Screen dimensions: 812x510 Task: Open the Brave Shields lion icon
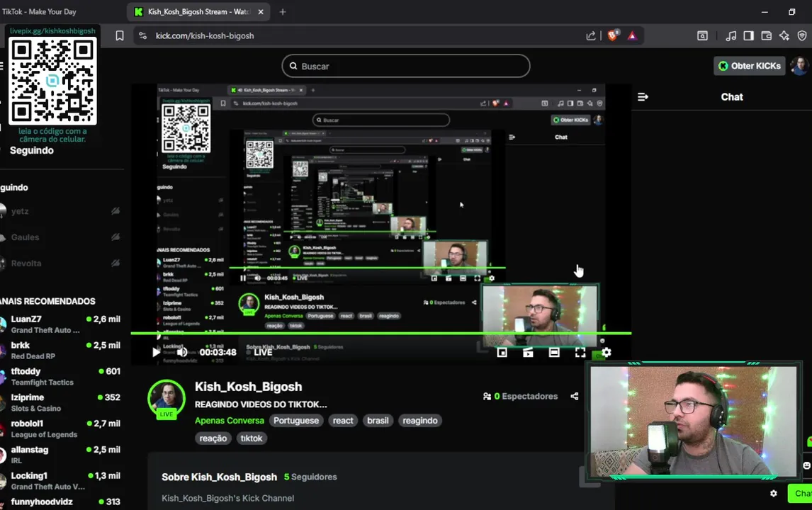point(613,35)
